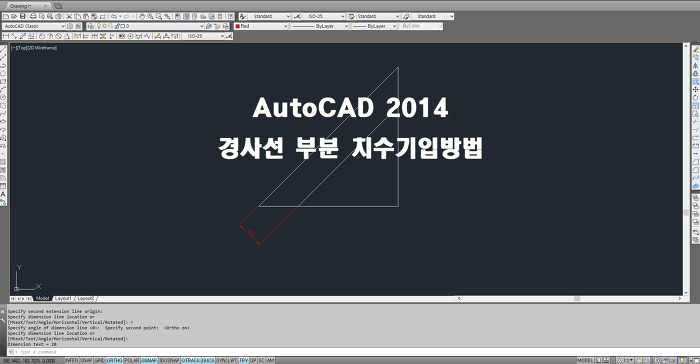Click the Diameter dimension icon
700x364 pixels.
coord(58,36)
